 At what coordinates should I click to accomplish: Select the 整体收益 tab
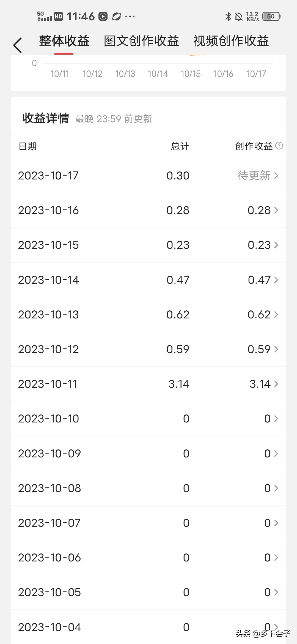click(x=64, y=41)
